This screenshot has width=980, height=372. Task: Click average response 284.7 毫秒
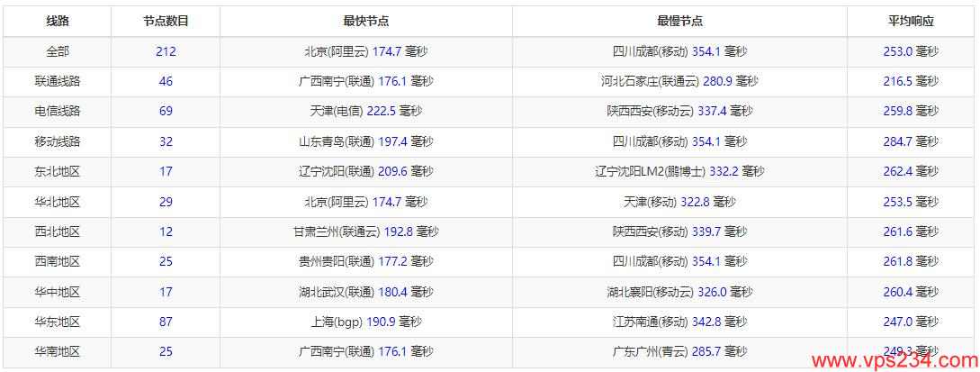coord(912,142)
